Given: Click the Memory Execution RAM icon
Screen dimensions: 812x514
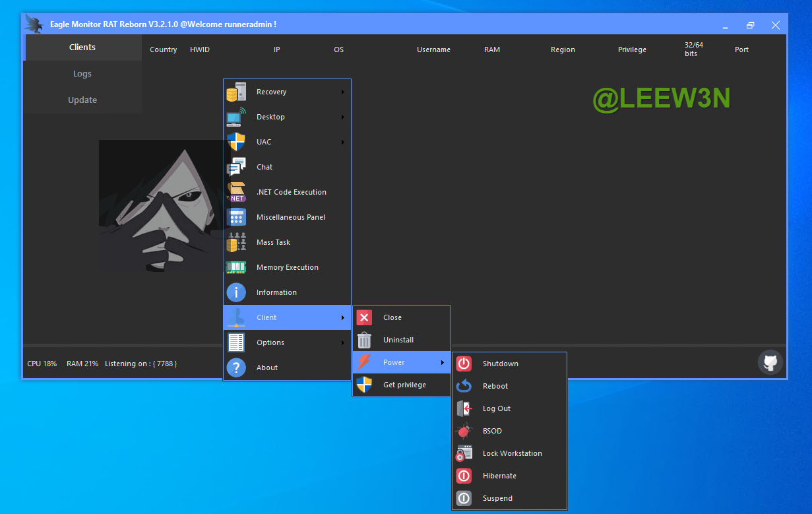Looking at the screenshot, I should click(x=235, y=267).
